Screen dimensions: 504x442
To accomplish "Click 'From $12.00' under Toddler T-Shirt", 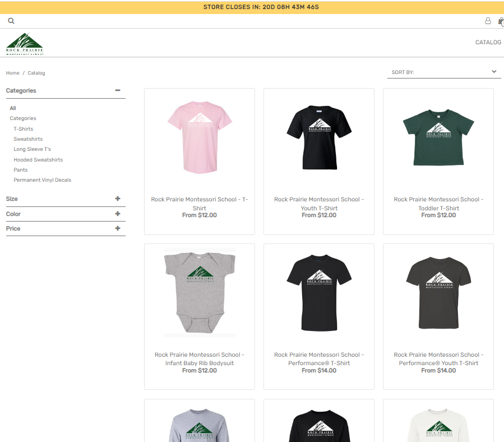I will [x=438, y=215].
